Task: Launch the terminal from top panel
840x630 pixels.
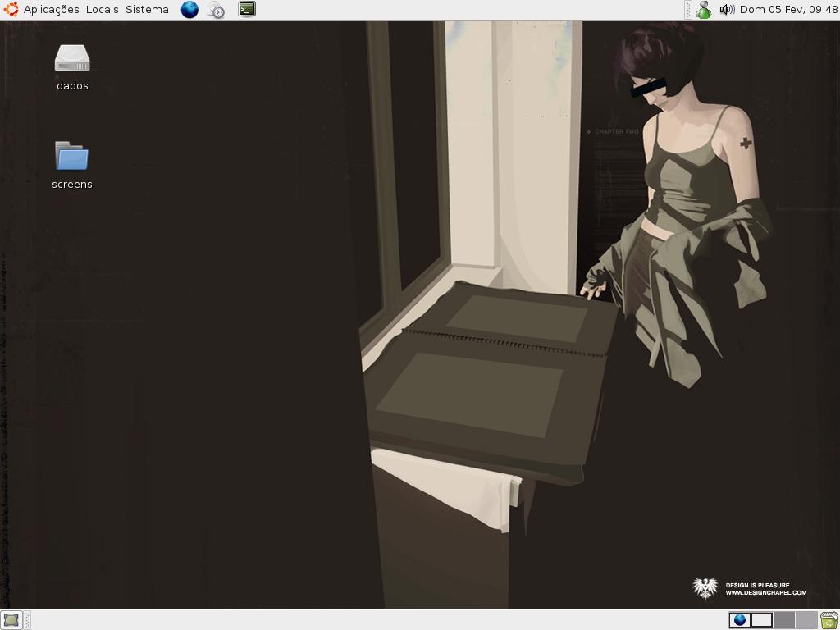Action: pyautogui.click(x=247, y=9)
